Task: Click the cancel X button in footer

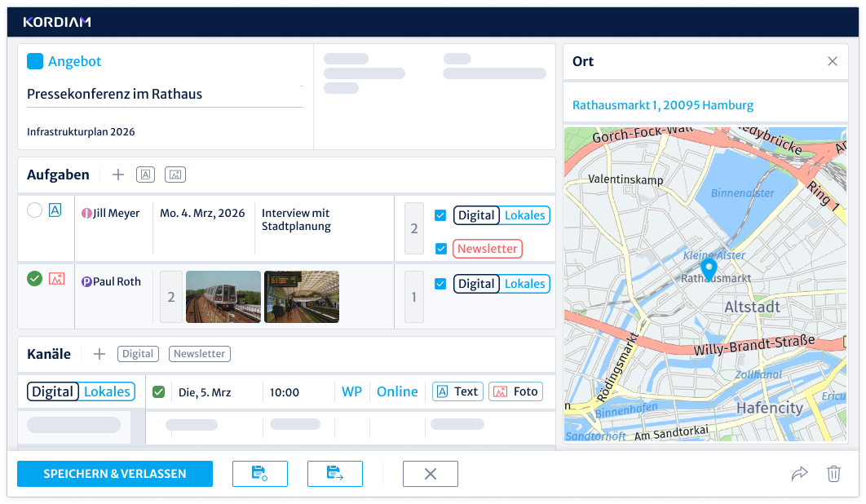Action: click(x=431, y=474)
